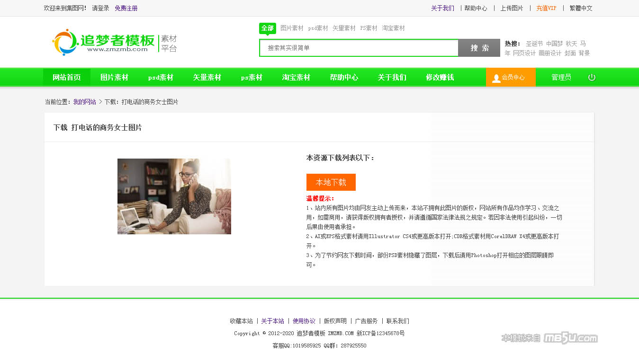Open the 充值VIP link
This screenshot has height=364, width=639.
tap(546, 8)
